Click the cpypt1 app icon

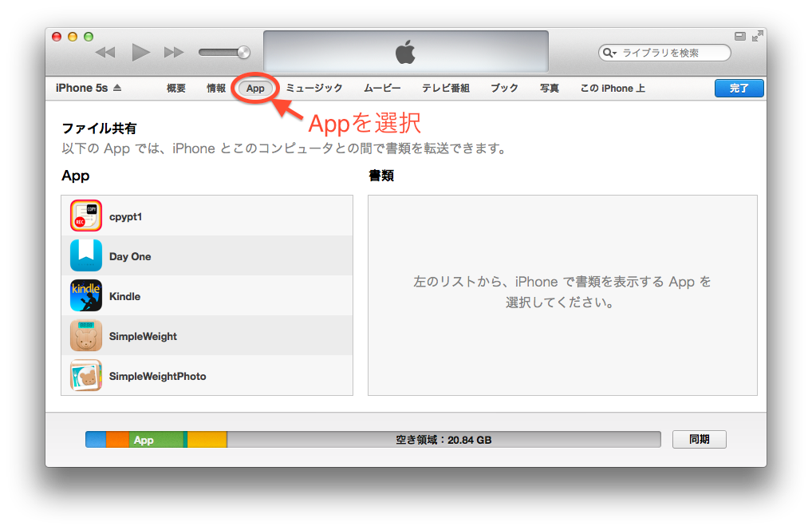(85, 216)
